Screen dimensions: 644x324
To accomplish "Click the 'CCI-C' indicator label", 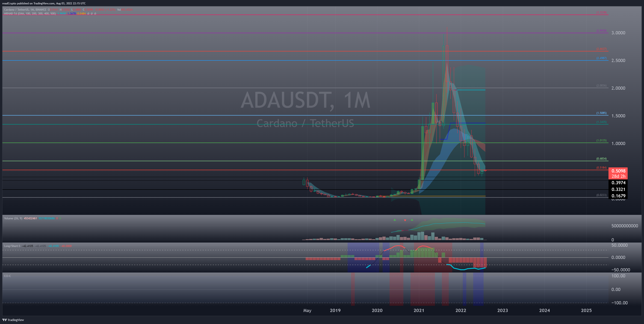I will tap(7, 276).
